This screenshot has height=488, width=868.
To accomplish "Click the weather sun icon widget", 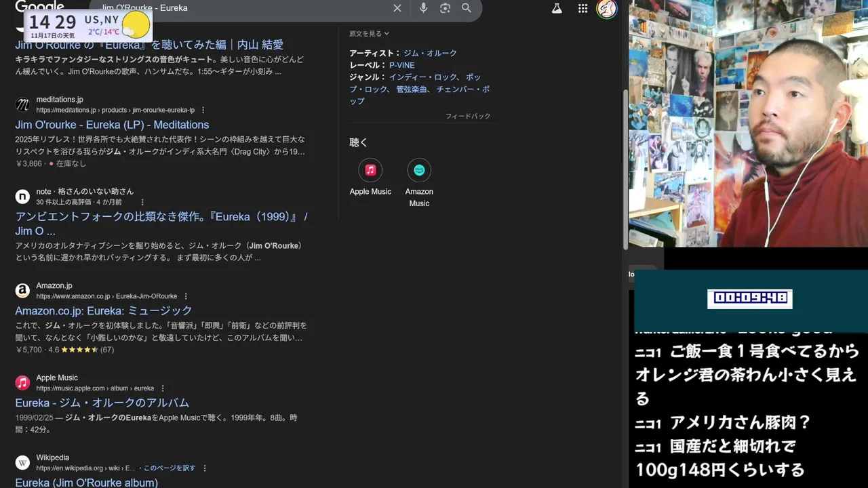I will [136, 25].
